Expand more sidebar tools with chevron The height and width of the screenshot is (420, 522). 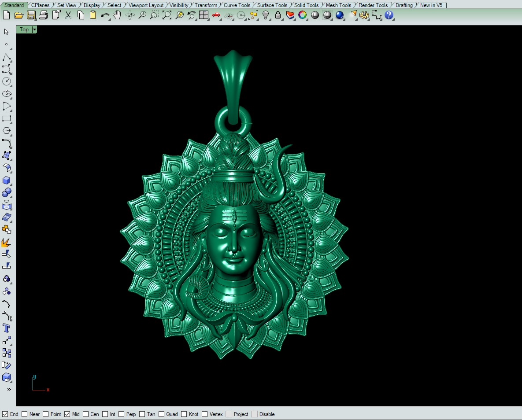coord(9,389)
